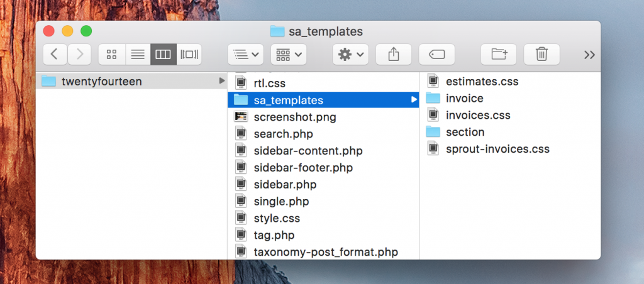Select sprout-invoices.css file

[x=509, y=148]
